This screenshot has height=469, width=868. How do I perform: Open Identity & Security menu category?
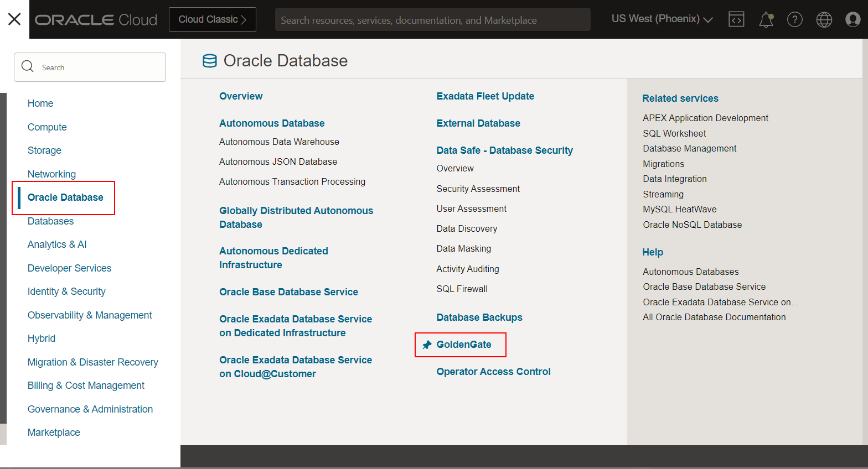[66, 291]
